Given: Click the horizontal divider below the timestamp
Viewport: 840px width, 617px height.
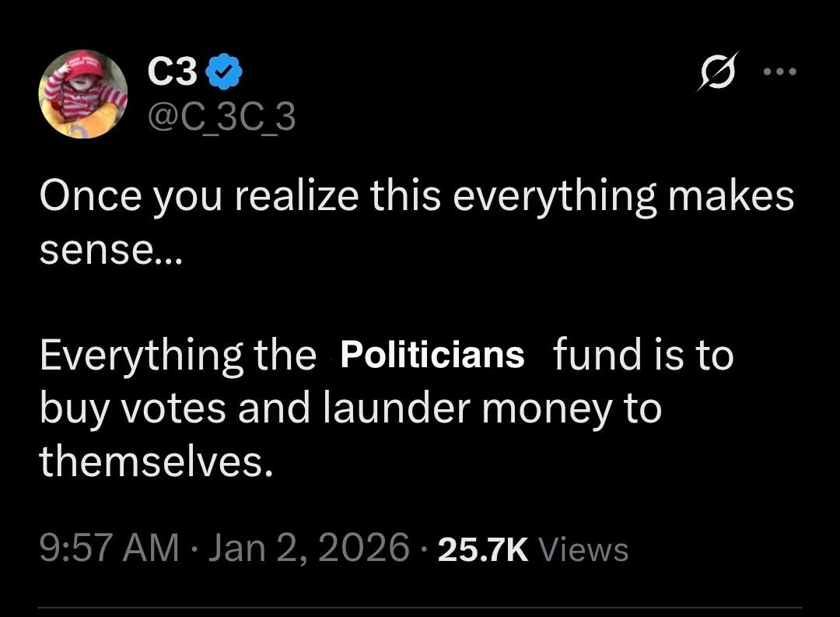Looking at the screenshot, I should click(x=420, y=608).
